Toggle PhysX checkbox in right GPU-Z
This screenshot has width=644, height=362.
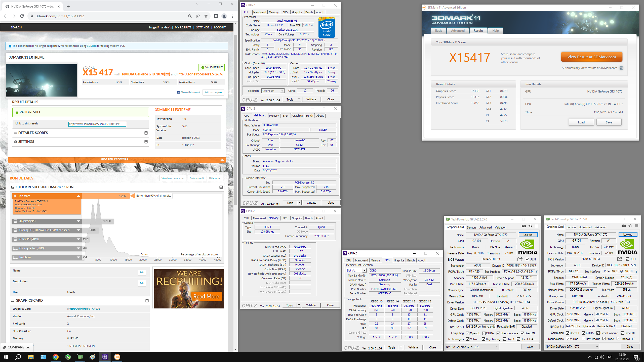604,339
